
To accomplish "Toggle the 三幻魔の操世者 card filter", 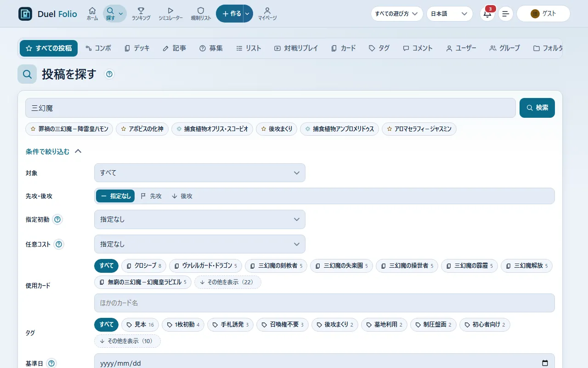I will point(407,266).
